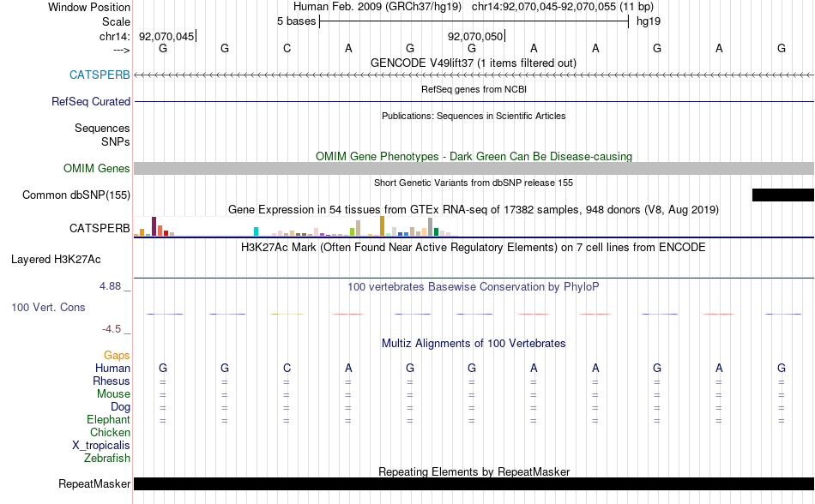Click 'Multiz Alignments of 100 Vertebrates' title
This screenshot has height=504, width=815.
474,343
